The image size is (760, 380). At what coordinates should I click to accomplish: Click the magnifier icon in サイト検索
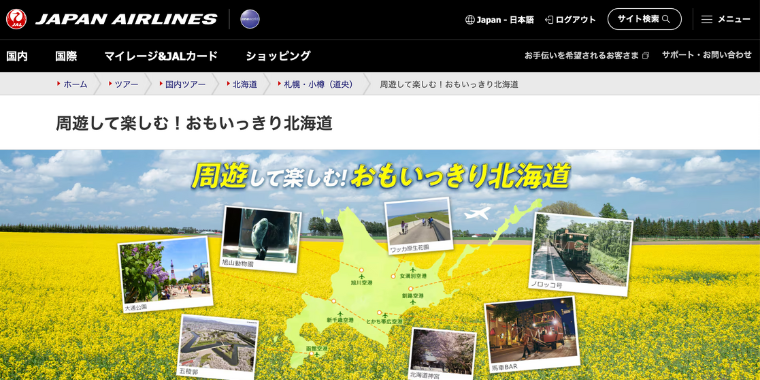[666, 19]
